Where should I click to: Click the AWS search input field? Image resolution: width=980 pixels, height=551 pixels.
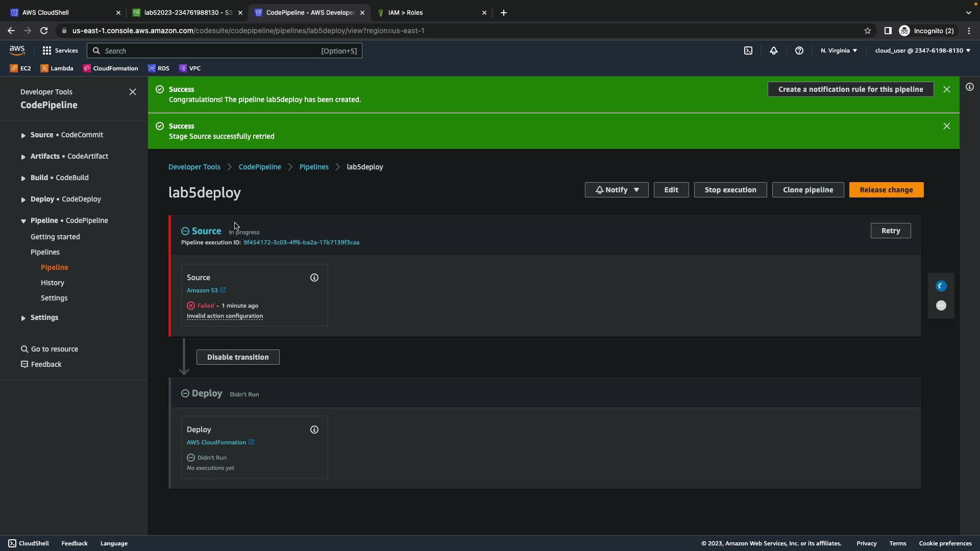[209, 51]
